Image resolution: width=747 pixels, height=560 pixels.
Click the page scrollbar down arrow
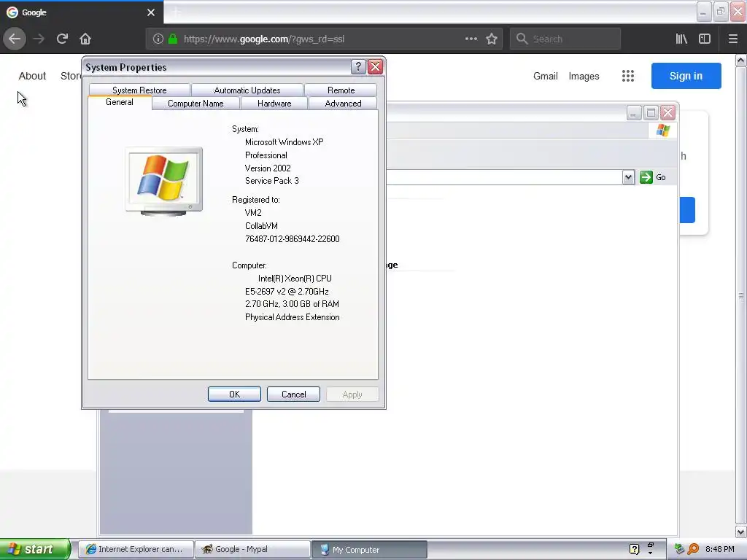point(741,532)
